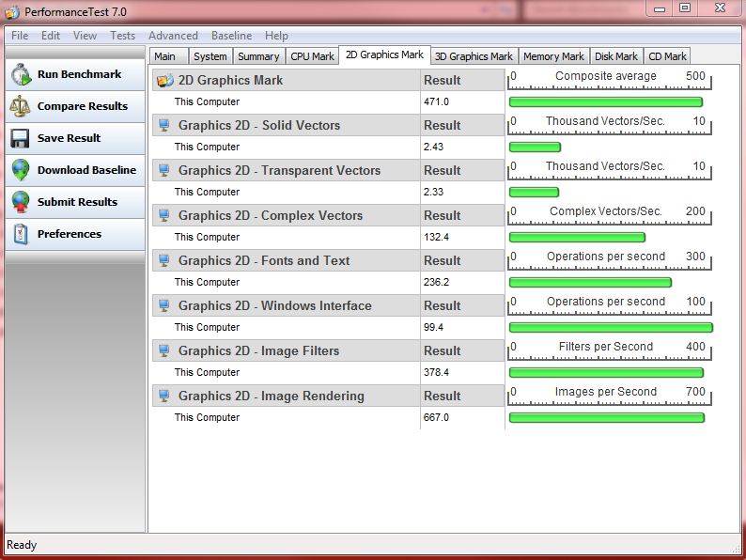746x560 pixels.
Task: Click the 2D Graphics Mark header icon
Action: pos(164,81)
